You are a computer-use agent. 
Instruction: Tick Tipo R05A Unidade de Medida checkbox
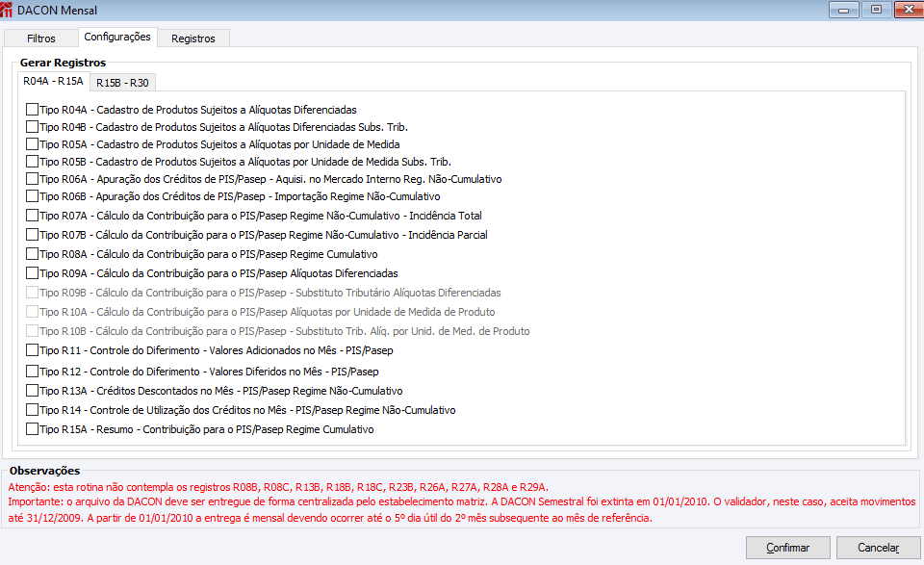33,144
